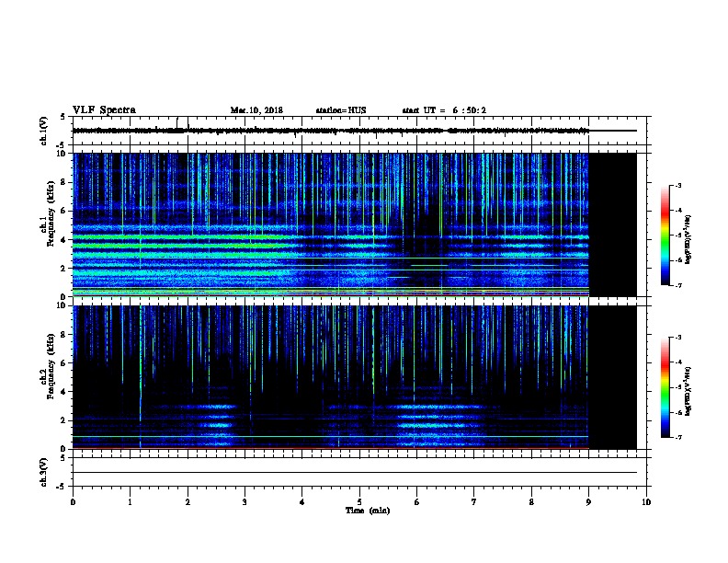Click the "station=HUS" header label
The height and width of the screenshot is (563, 728).
341,110
